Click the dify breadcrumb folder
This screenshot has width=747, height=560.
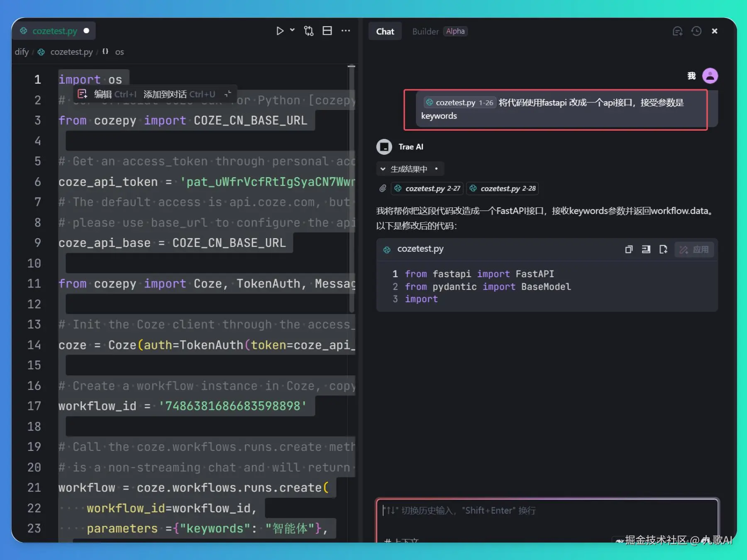click(x=22, y=52)
